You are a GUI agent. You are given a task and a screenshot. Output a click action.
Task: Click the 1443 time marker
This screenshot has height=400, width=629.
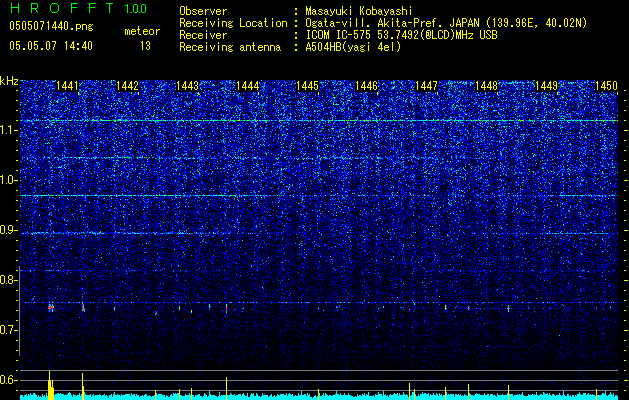(x=187, y=86)
